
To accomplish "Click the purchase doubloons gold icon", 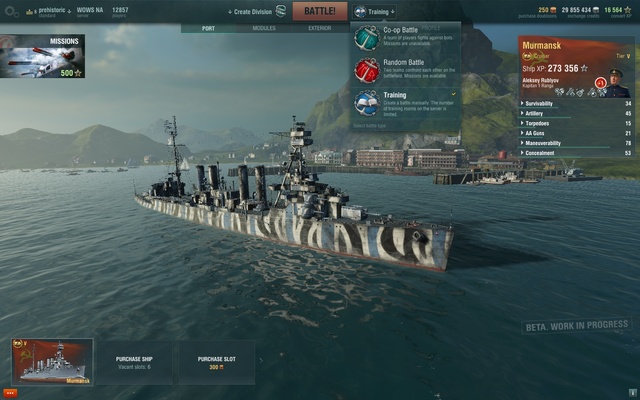I will (553, 10).
